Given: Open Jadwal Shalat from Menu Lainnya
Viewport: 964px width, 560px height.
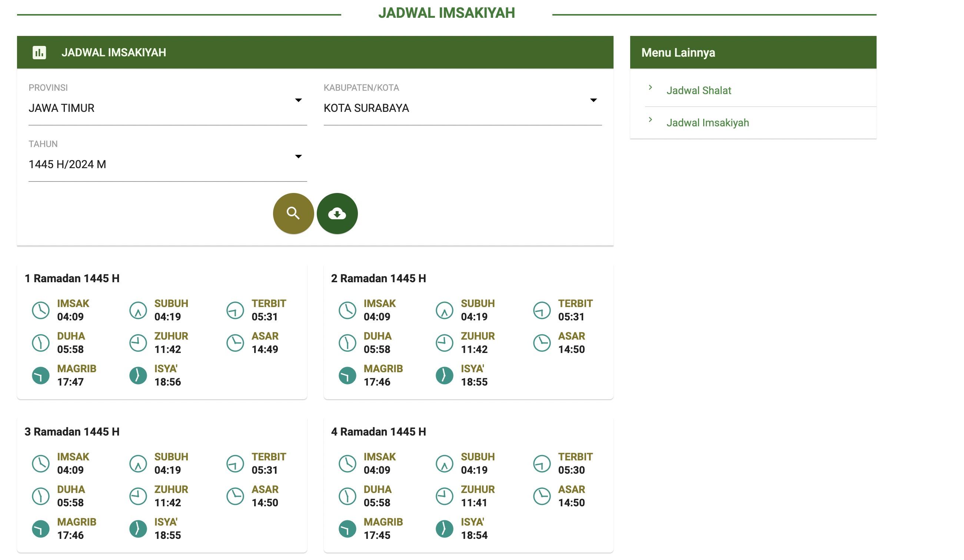Looking at the screenshot, I should coord(698,91).
